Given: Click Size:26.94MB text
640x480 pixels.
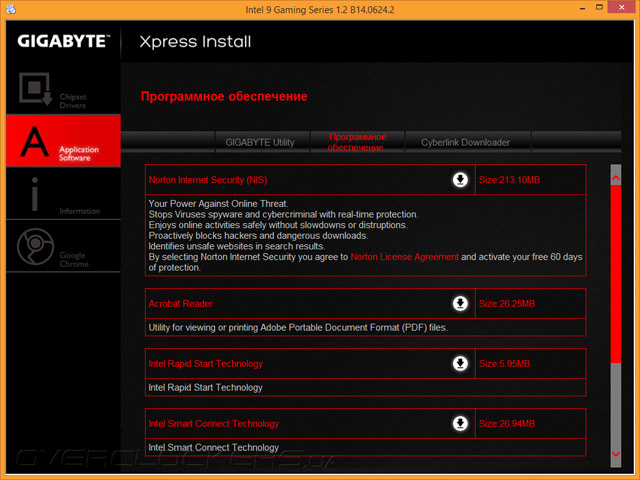Looking at the screenshot, I should pyautogui.click(x=507, y=424).
